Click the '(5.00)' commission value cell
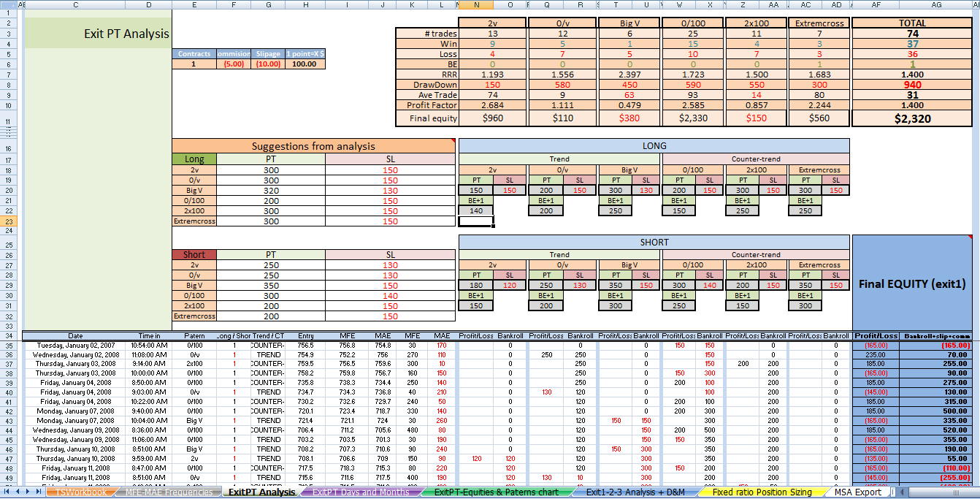Viewport: 980px width, 499px height. [234, 64]
